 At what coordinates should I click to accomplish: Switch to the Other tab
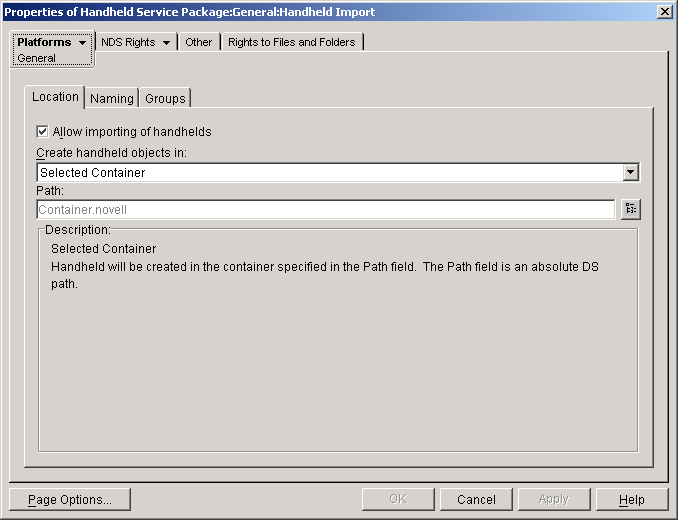point(199,42)
